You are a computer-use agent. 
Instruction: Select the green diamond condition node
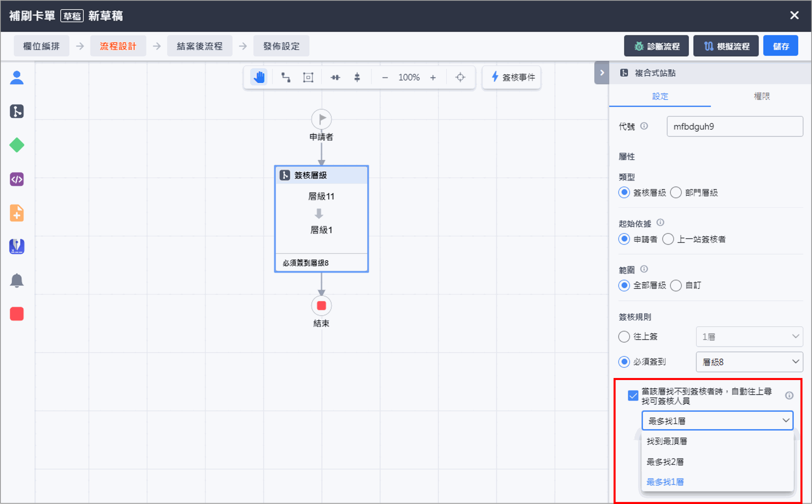[17, 145]
